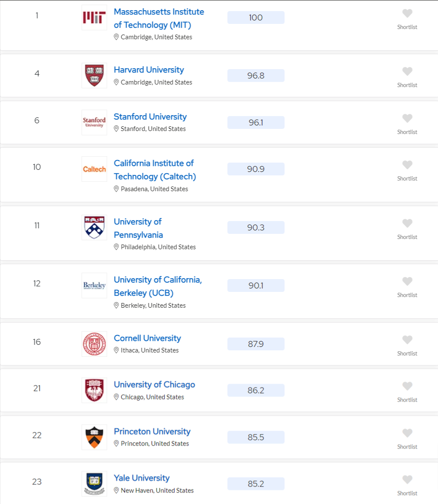
Task: Toggle Harvard University shortlist heart
Action: tap(407, 71)
